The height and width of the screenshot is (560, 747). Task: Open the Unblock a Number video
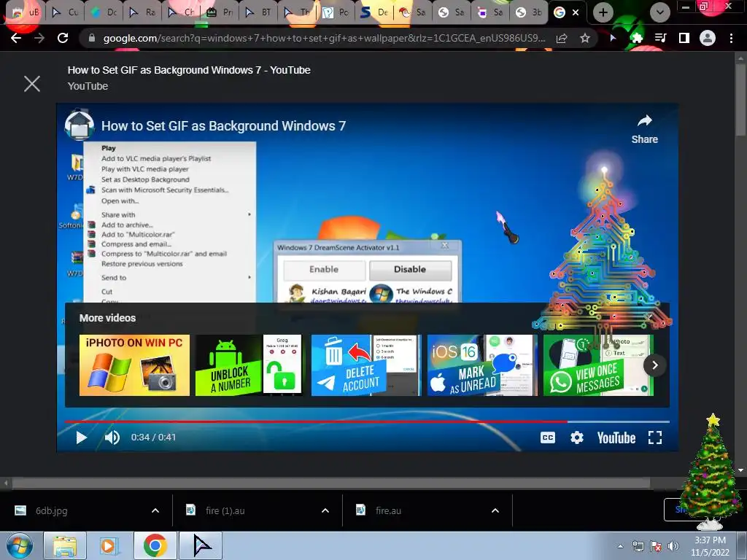click(249, 365)
